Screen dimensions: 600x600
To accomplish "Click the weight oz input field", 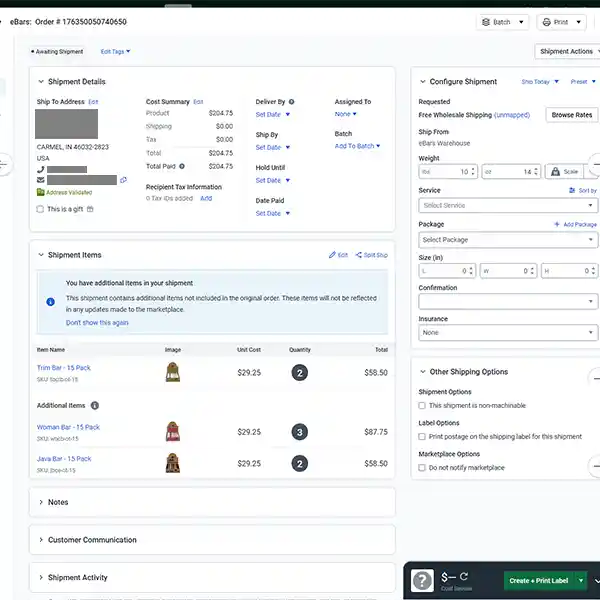I will pyautogui.click(x=511, y=172).
